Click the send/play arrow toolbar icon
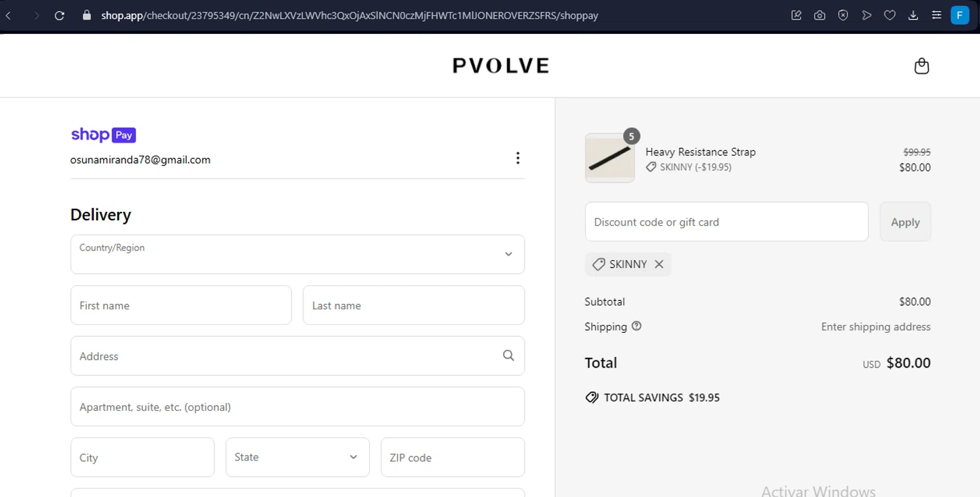Viewport: 980px width, 497px height. point(867,15)
